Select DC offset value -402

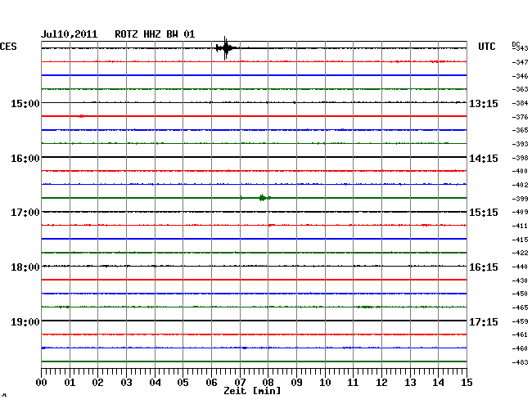tap(520, 185)
